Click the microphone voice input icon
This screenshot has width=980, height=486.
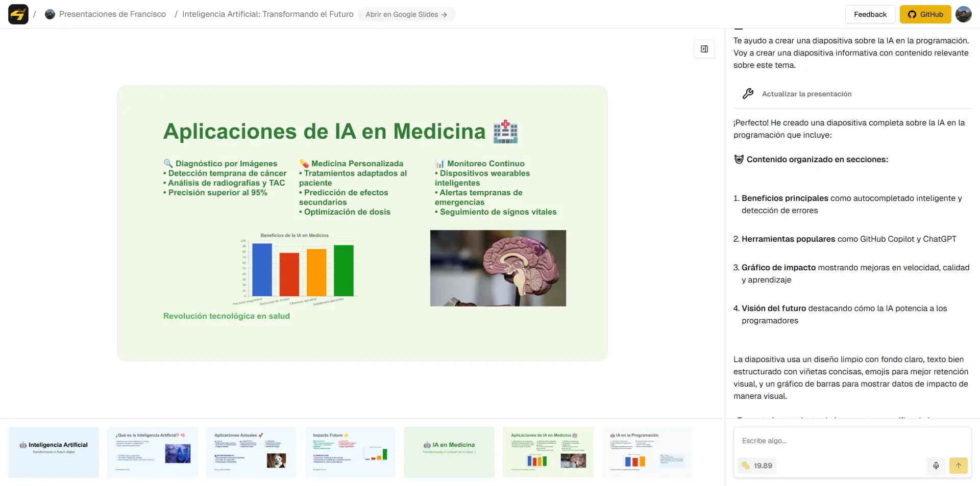[936, 466]
